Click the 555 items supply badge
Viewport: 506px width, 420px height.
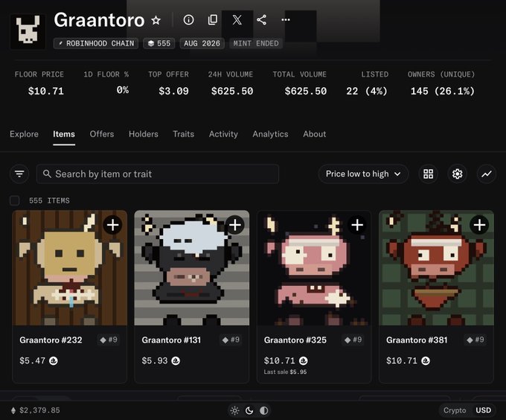pyautogui.click(x=159, y=43)
